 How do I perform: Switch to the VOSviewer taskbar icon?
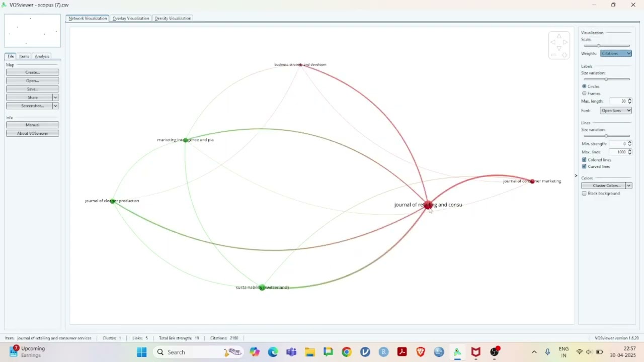click(x=457, y=352)
